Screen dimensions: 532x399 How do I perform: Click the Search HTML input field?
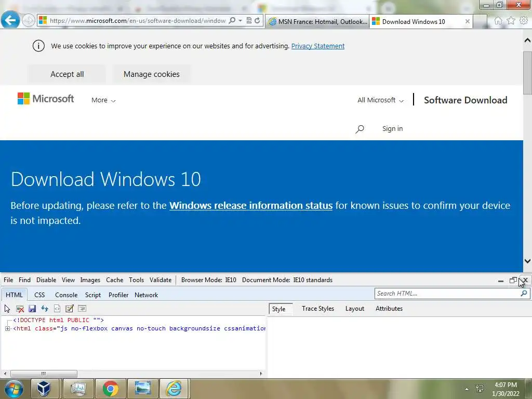pyautogui.click(x=447, y=294)
